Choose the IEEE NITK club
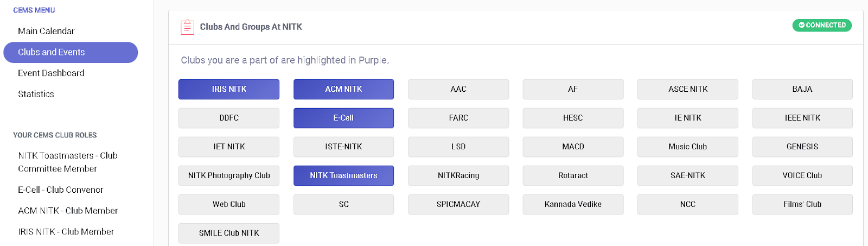The width and height of the screenshot is (868, 246). tap(802, 118)
